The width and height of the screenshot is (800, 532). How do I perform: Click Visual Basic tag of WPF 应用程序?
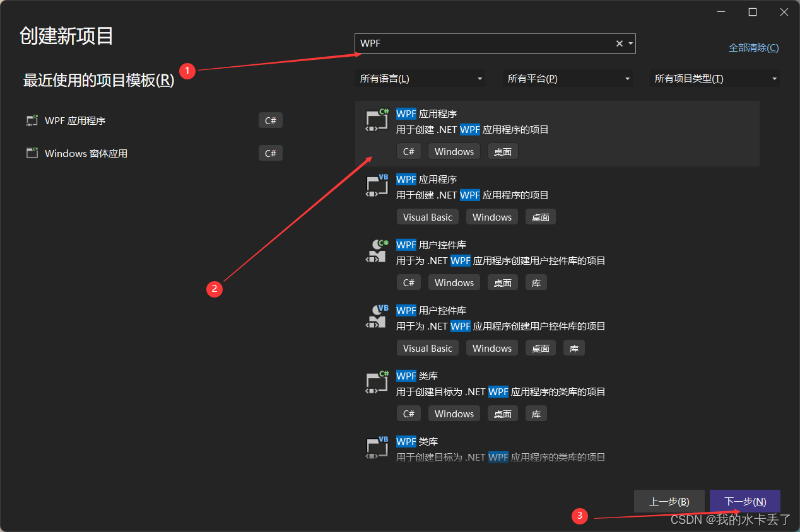pyautogui.click(x=428, y=217)
